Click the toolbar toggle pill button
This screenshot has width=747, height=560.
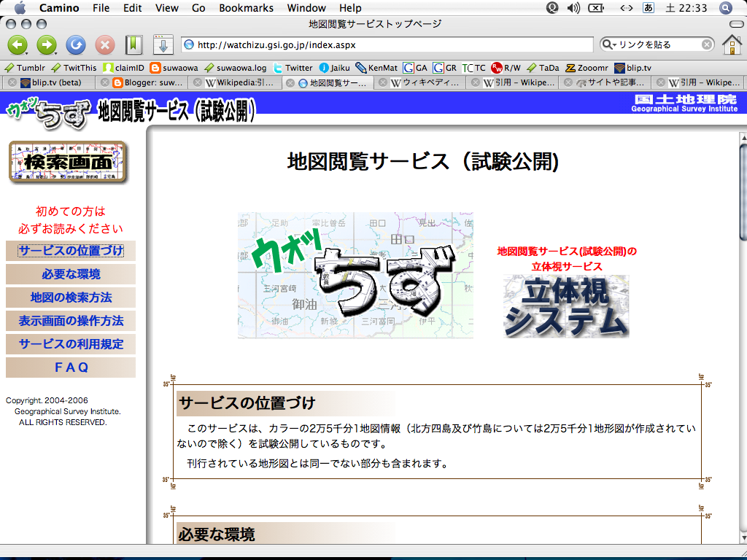point(735,24)
